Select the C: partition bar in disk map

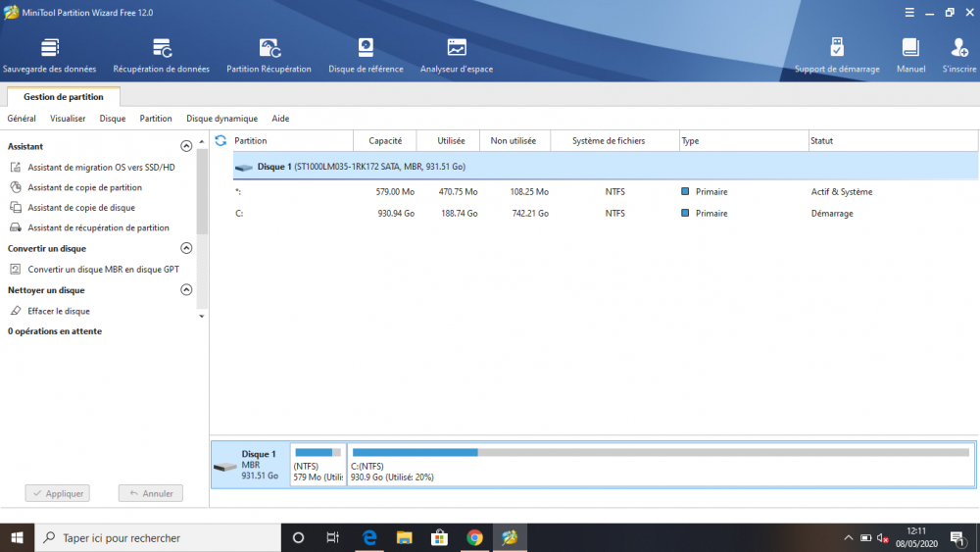(x=660, y=464)
